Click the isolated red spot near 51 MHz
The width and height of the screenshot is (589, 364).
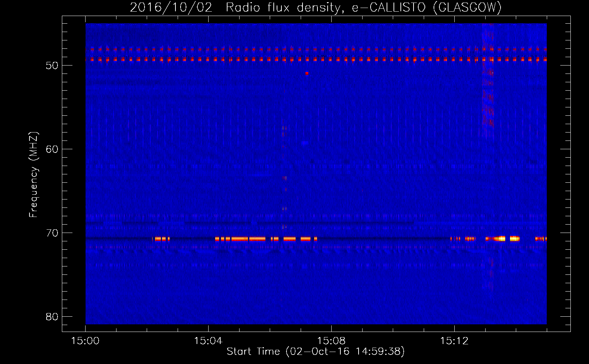point(307,73)
